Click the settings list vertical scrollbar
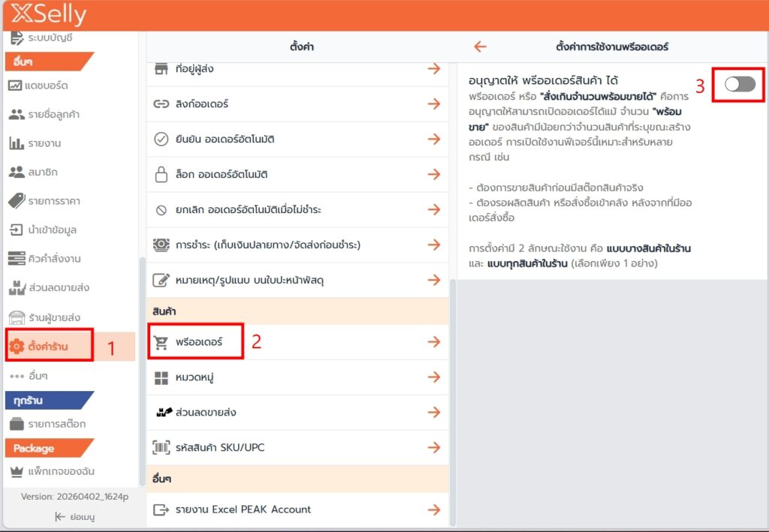Viewport: 769px width, 532px height. (x=453, y=375)
